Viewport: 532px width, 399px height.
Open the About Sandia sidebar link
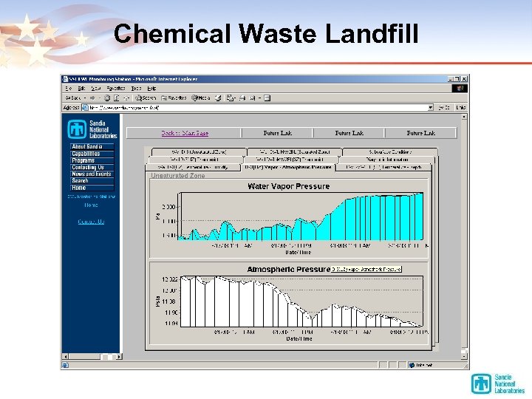[92, 146]
